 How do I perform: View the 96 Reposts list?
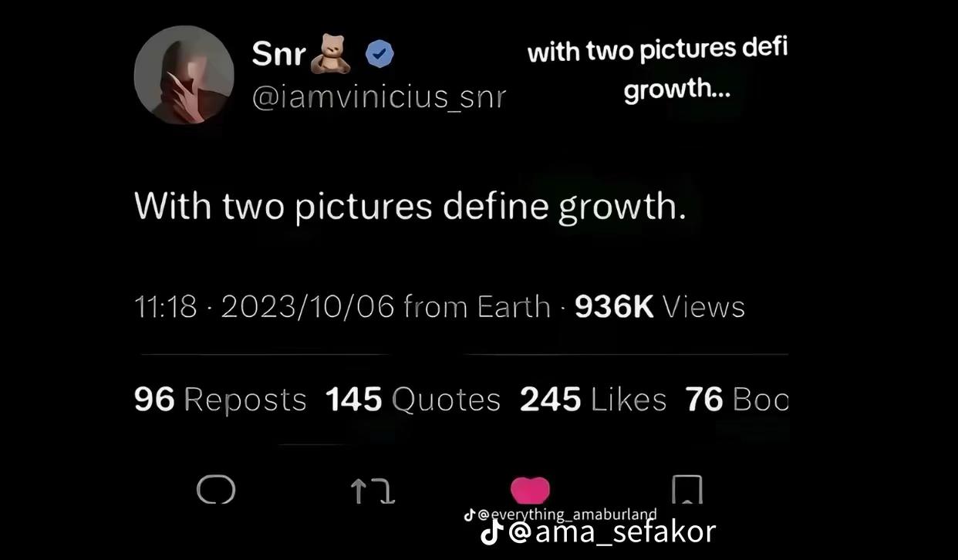click(x=220, y=400)
